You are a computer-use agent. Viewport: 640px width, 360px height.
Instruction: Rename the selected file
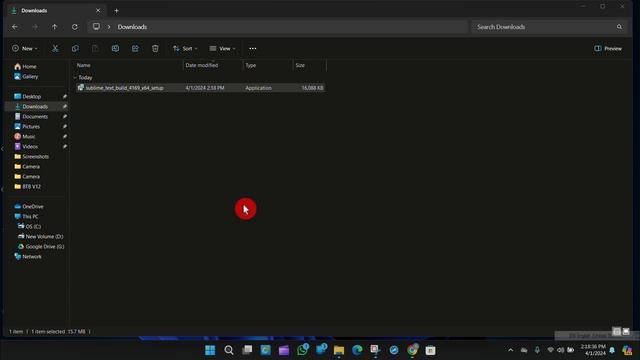pos(115,49)
